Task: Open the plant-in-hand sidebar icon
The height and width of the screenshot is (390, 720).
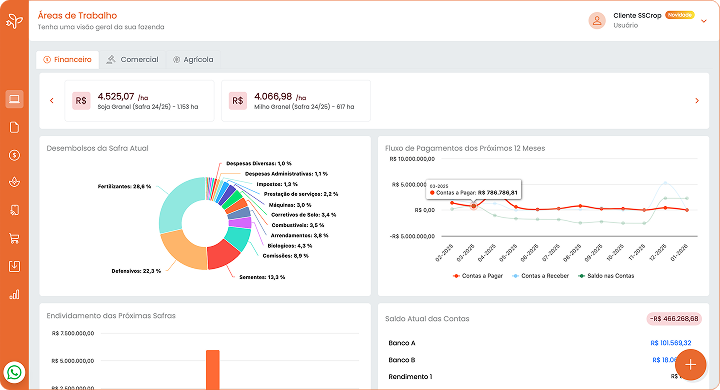Action: (14, 182)
